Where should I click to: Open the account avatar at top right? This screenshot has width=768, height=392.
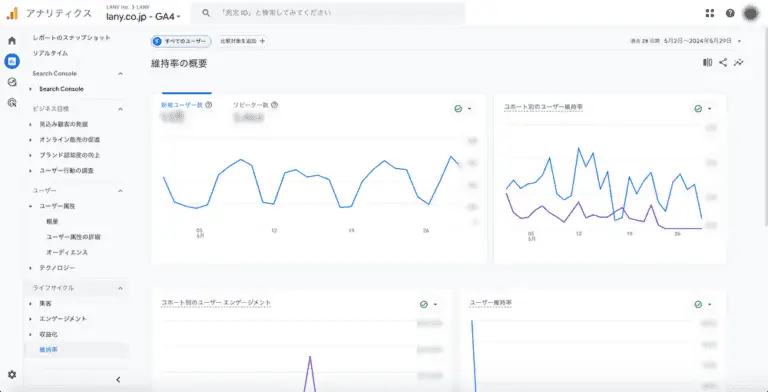pos(751,13)
